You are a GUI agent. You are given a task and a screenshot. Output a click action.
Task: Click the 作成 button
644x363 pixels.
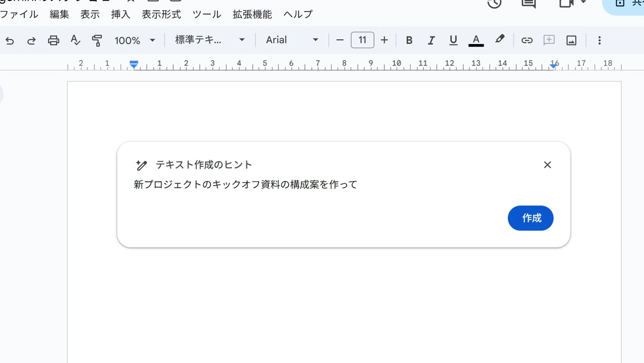click(531, 218)
